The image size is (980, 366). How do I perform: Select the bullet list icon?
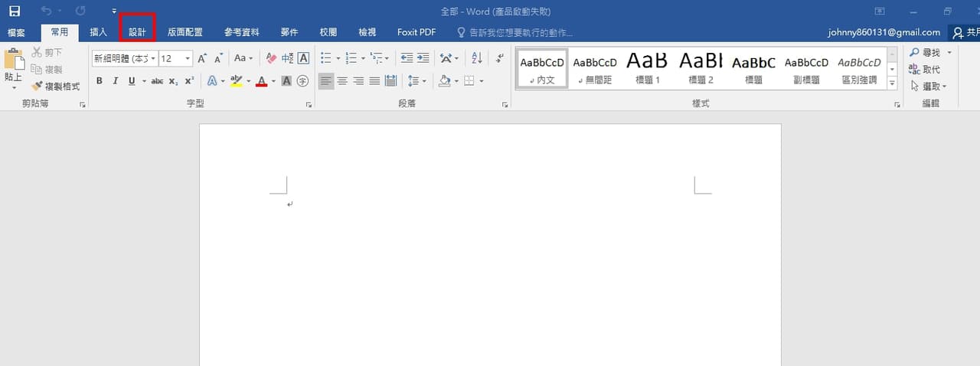[x=325, y=58]
